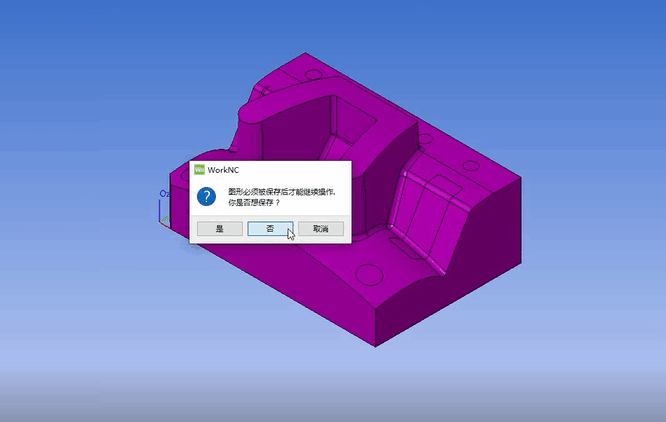Click the dark right side face of the model

(480, 263)
